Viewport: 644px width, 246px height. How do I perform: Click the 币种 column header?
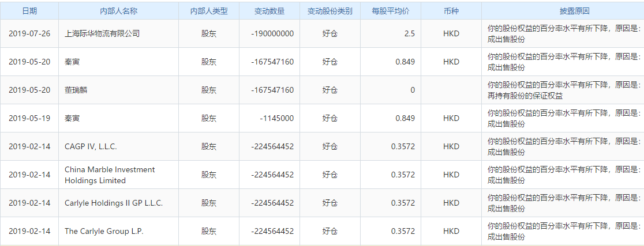[x=451, y=11]
